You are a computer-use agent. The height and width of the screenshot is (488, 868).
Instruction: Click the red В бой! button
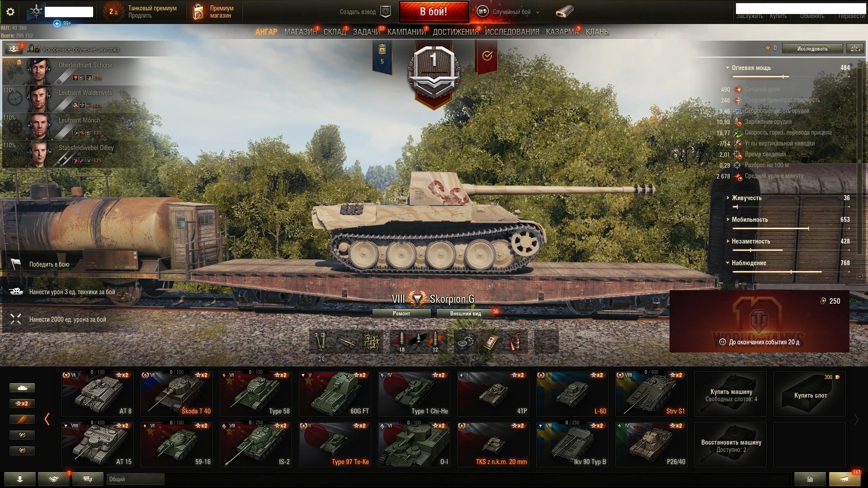[434, 12]
